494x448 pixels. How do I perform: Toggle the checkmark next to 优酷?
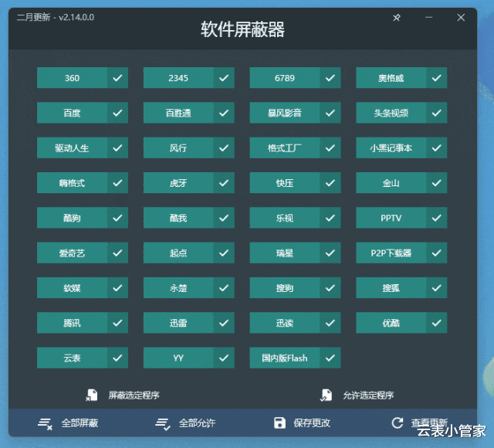[437, 323]
